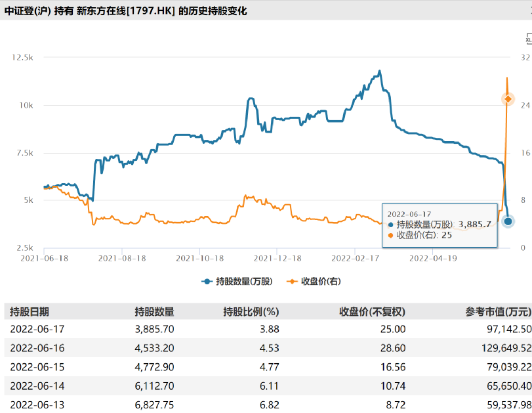
Task: Click the ratio cell 3.88
Action: [x=270, y=329]
